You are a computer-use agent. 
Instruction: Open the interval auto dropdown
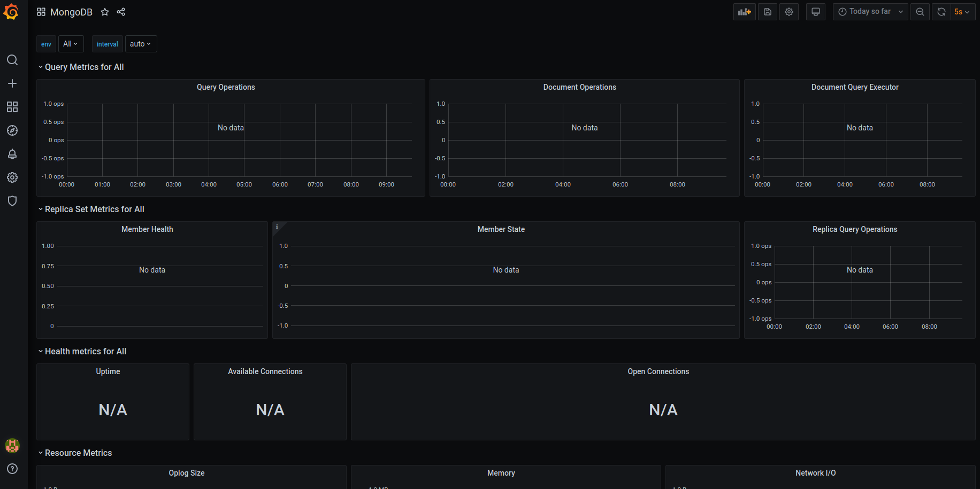[141, 44]
